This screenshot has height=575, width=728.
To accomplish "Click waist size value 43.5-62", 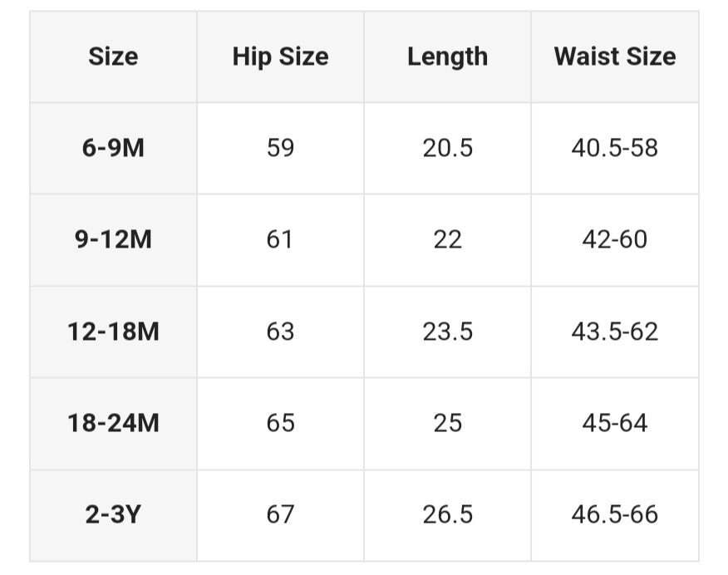I will tap(614, 332).
